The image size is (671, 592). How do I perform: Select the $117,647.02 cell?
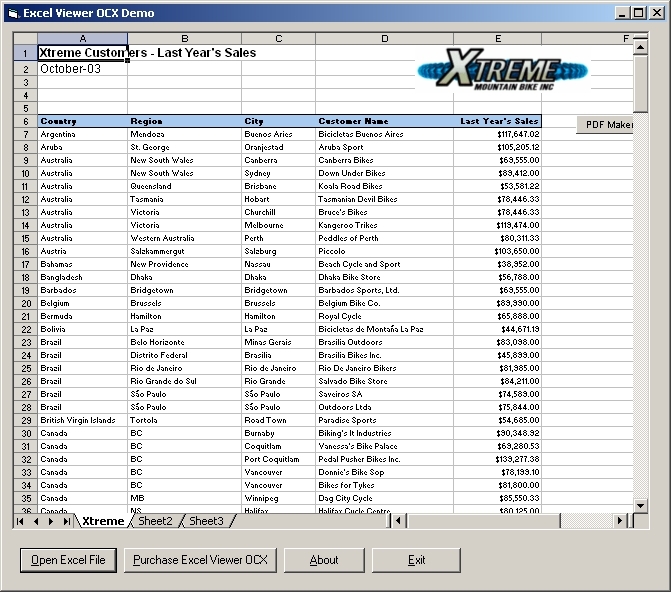point(498,134)
